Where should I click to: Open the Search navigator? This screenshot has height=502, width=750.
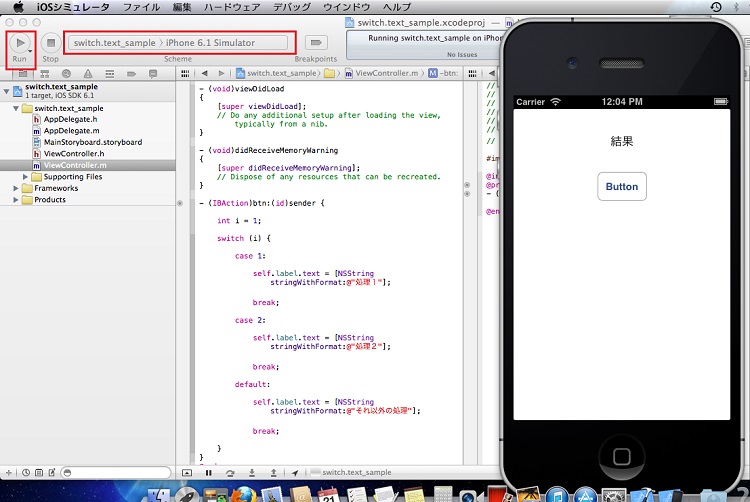point(66,74)
